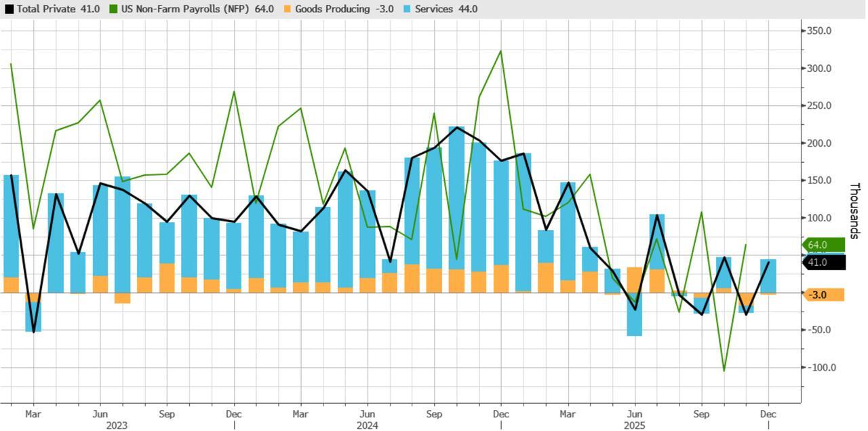Click the green NFP legend square
Image resolution: width=868 pixels, height=431 pixels.
113,9
